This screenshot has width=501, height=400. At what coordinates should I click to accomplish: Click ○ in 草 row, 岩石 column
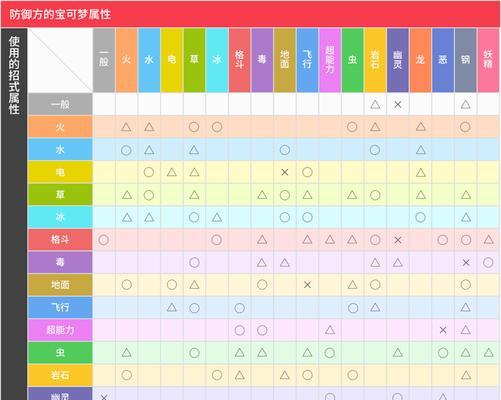(x=375, y=195)
